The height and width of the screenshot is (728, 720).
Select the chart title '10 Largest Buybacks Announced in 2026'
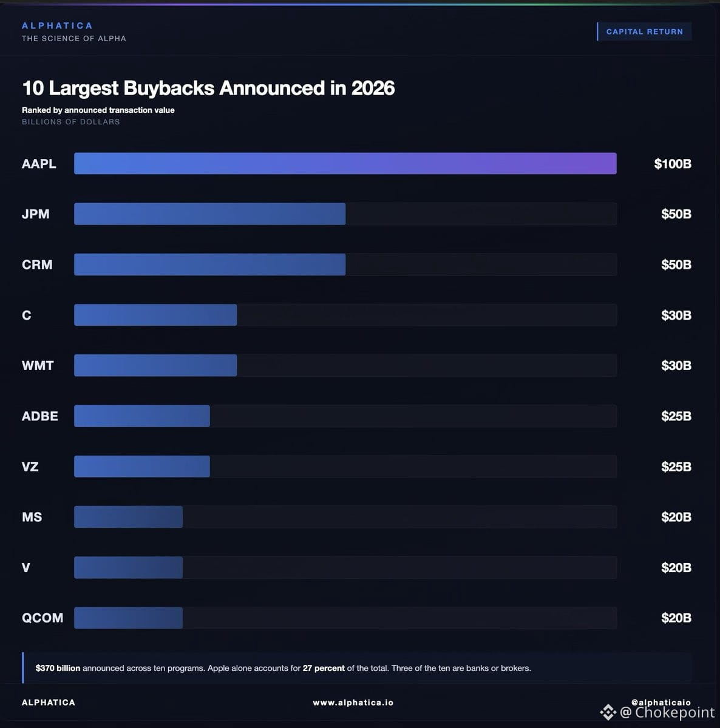[208, 88]
